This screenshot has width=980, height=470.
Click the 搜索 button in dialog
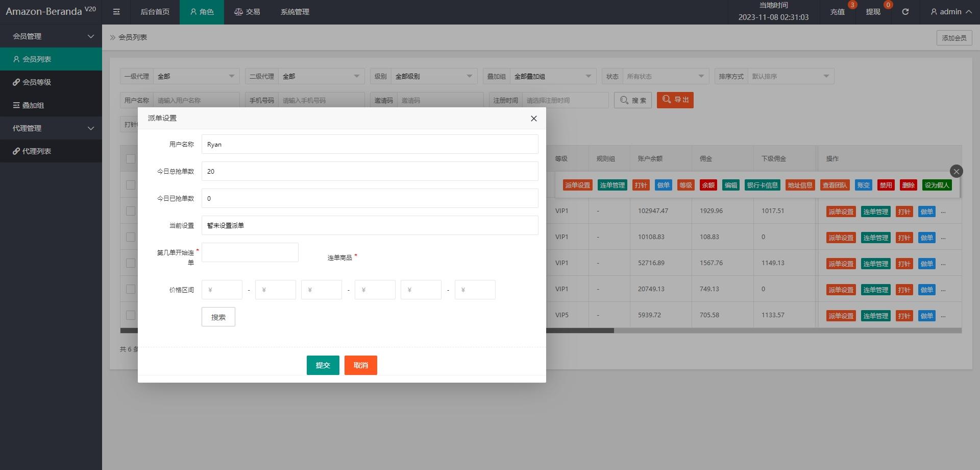[x=218, y=317]
